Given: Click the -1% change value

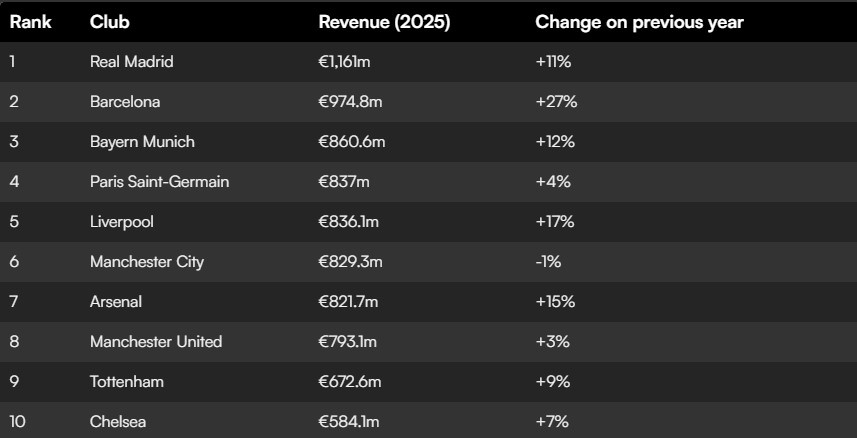Looking at the screenshot, I should click(548, 262).
